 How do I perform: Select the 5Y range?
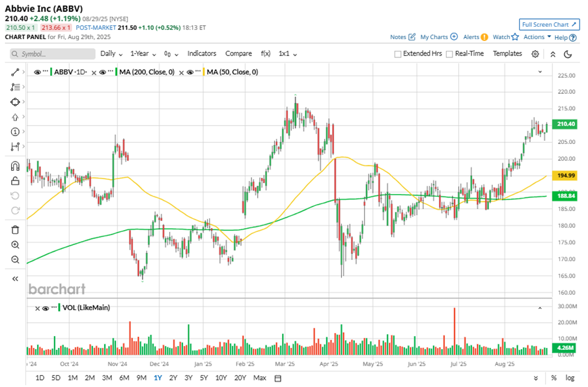pyautogui.click(x=204, y=378)
